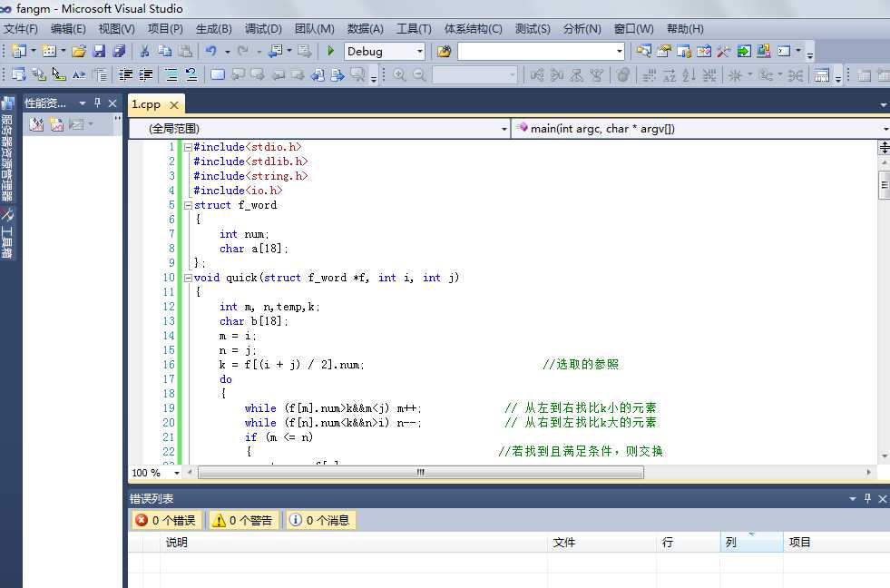Click the Zoom In magnifier icon
The width and height of the screenshot is (890, 588).
pos(399,75)
